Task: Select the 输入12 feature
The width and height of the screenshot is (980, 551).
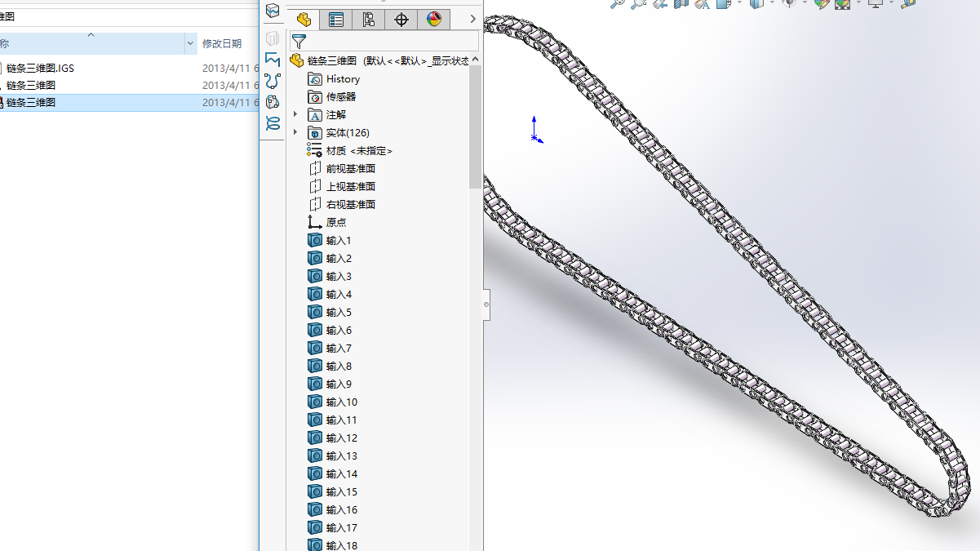Action: (333, 438)
